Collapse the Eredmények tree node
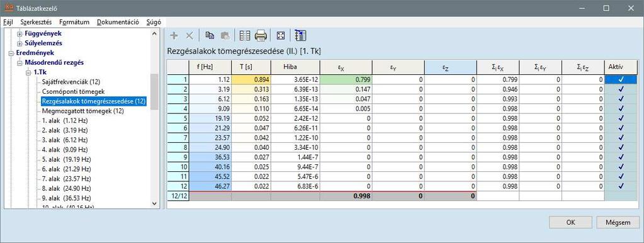Screen dimensions: 644x243 pos(11,53)
